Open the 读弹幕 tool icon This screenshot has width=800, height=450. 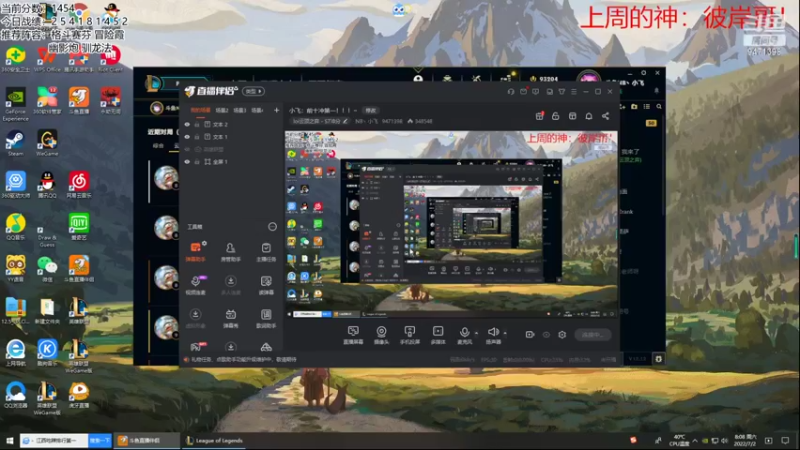point(266,284)
